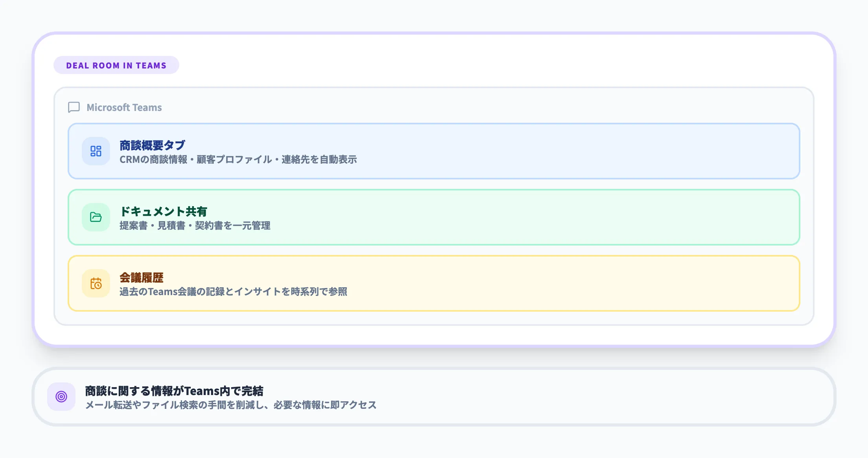Click the 商談に関する情報がTeams内で完結 headline
This screenshot has height=458, width=868.
click(x=174, y=391)
